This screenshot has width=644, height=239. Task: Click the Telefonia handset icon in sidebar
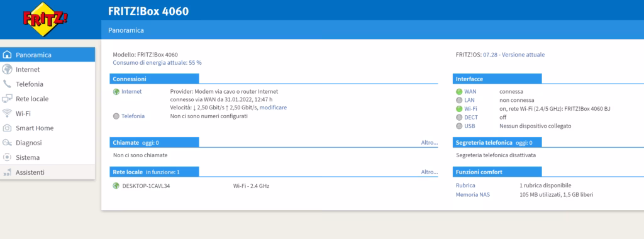pyautogui.click(x=7, y=84)
